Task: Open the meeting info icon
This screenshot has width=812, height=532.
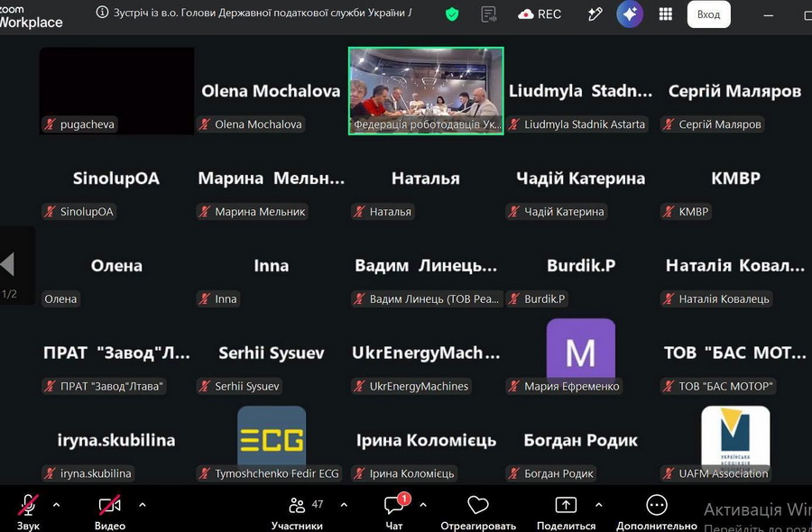Action: (103, 13)
